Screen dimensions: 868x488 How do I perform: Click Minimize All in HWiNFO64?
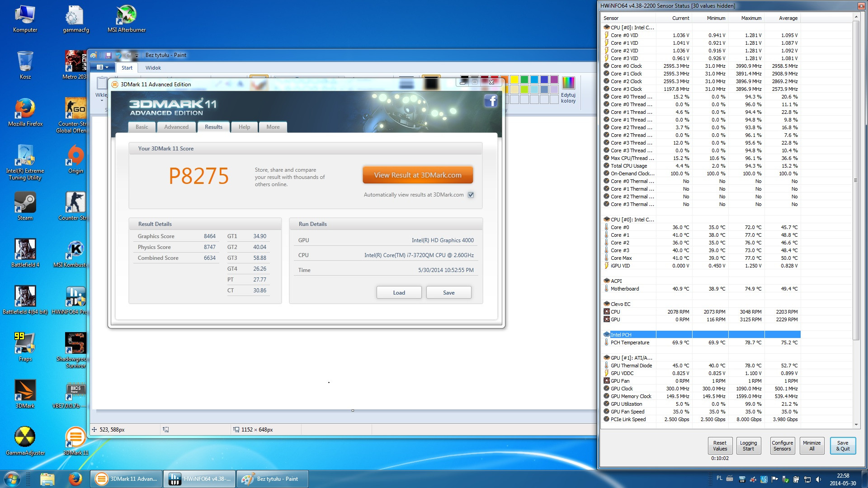coord(811,446)
